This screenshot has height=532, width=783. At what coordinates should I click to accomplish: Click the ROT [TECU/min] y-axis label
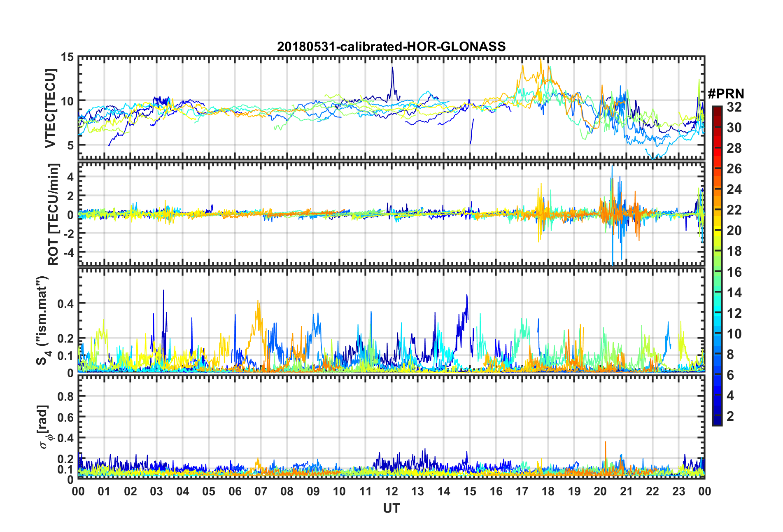pos(54,214)
